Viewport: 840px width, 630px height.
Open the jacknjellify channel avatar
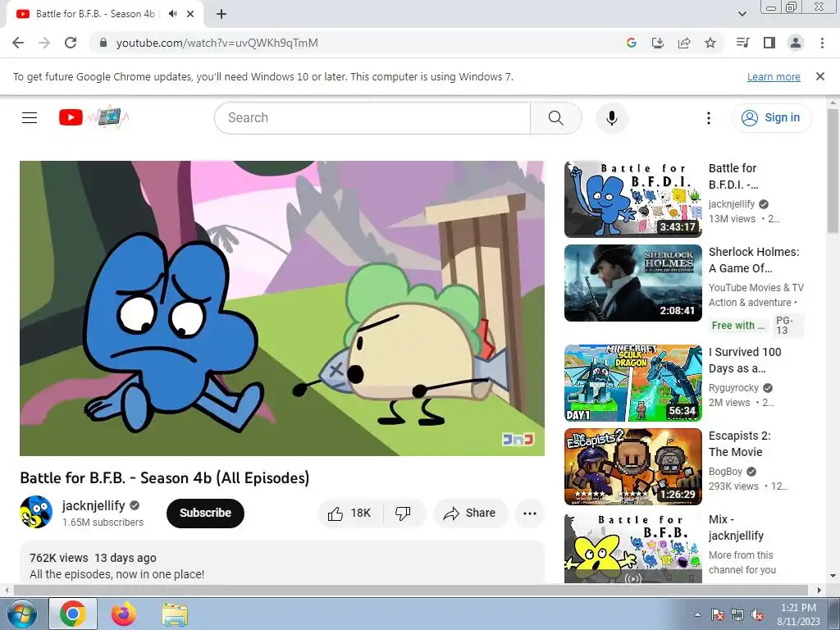pyautogui.click(x=36, y=512)
